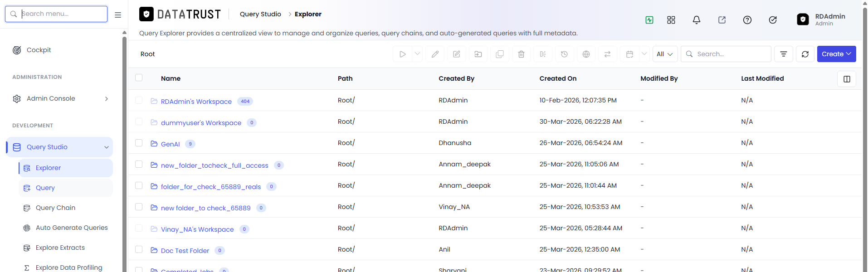868x272 pixels.
Task: Click the Name column header
Action: (171, 78)
